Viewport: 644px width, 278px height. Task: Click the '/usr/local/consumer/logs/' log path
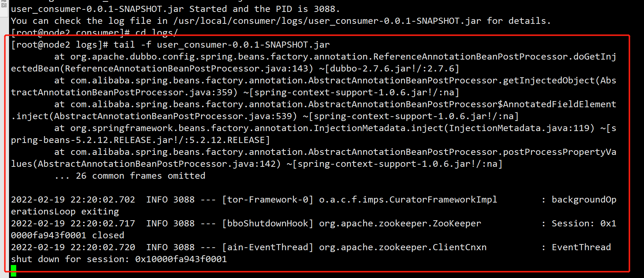[241, 21]
